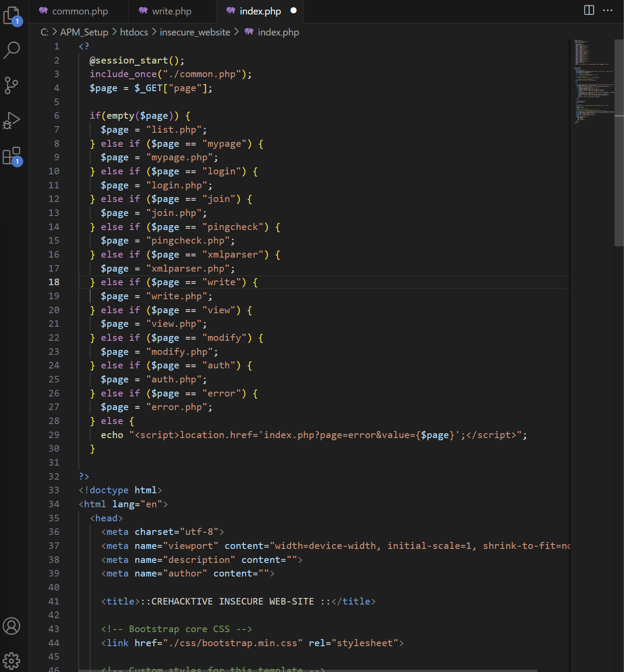The image size is (624, 672).
Task: Click the meta name="description" line
Action: pyautogui.click(x=202, y=560)
